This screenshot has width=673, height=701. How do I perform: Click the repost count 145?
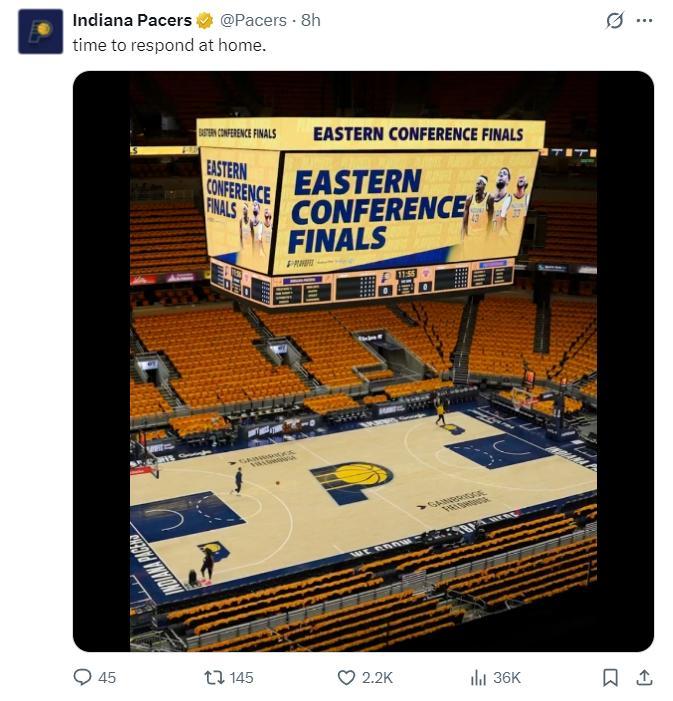[x=241, y=677]
